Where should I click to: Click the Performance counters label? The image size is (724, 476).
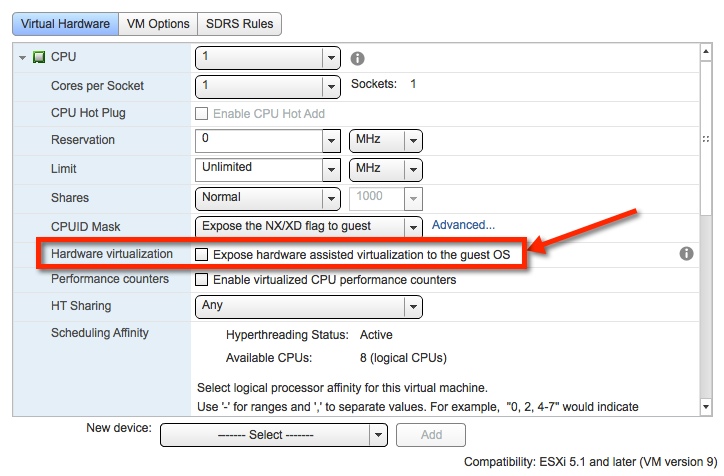(110, 279)
